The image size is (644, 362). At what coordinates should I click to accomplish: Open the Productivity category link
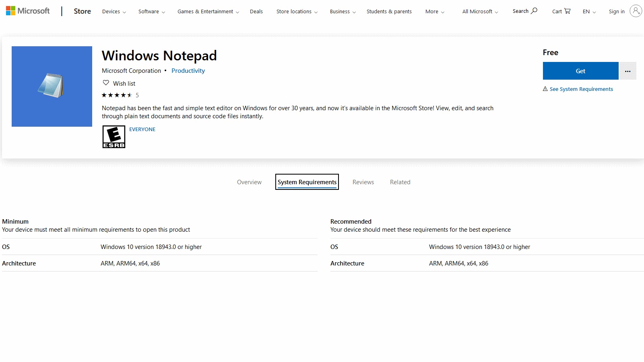pyautogui.click(x=188, y=70)
